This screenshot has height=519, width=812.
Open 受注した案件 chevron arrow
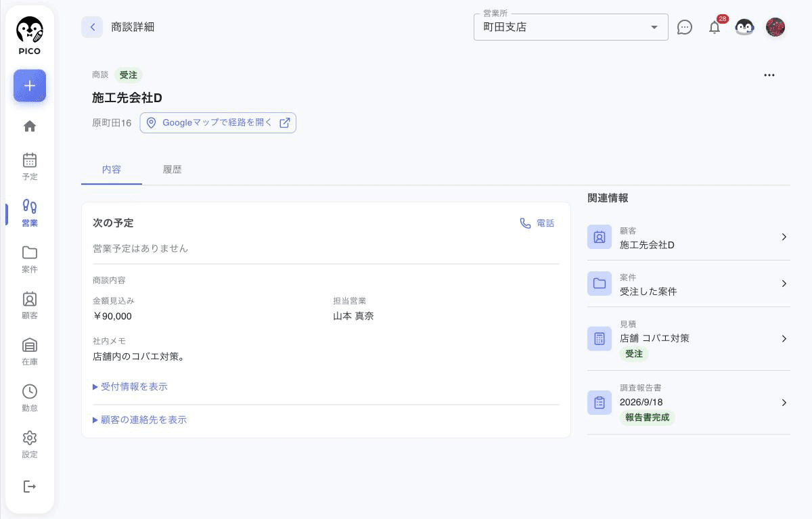pos(784,284)
